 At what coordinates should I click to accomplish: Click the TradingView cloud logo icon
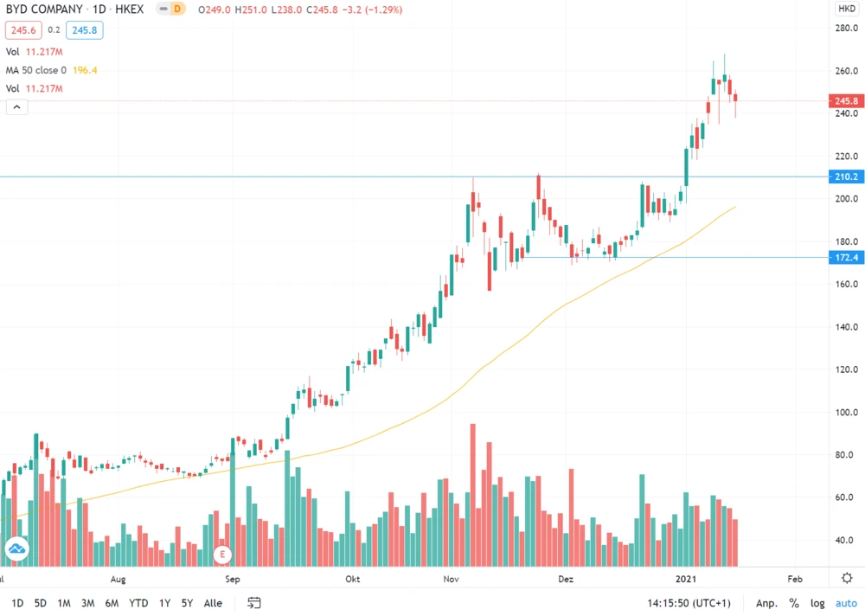(x=16, y=549)
